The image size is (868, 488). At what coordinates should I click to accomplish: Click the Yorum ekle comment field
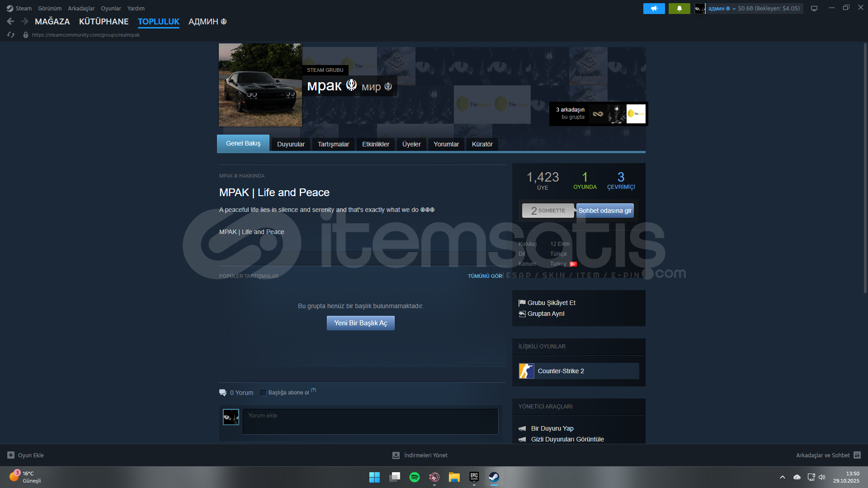[x=370, y=422]
